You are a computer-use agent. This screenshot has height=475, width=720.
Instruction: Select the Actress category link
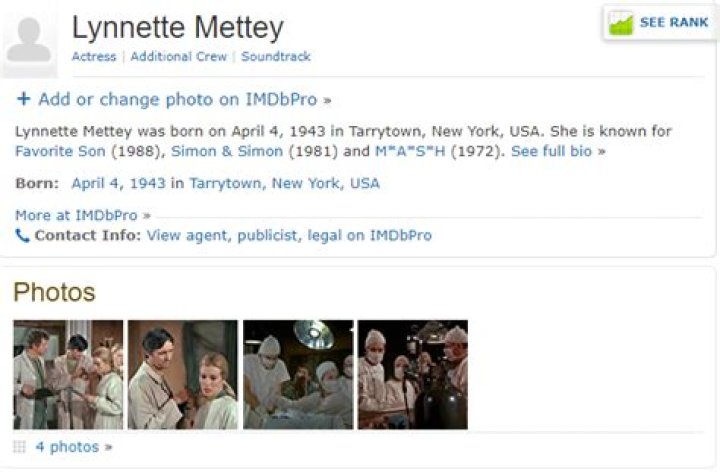click(x=94, y=57)
